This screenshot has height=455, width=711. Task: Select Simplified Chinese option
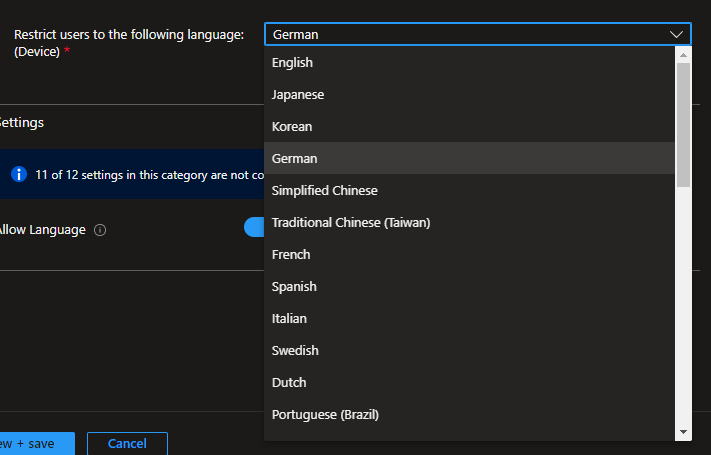[x=324, y=190]
